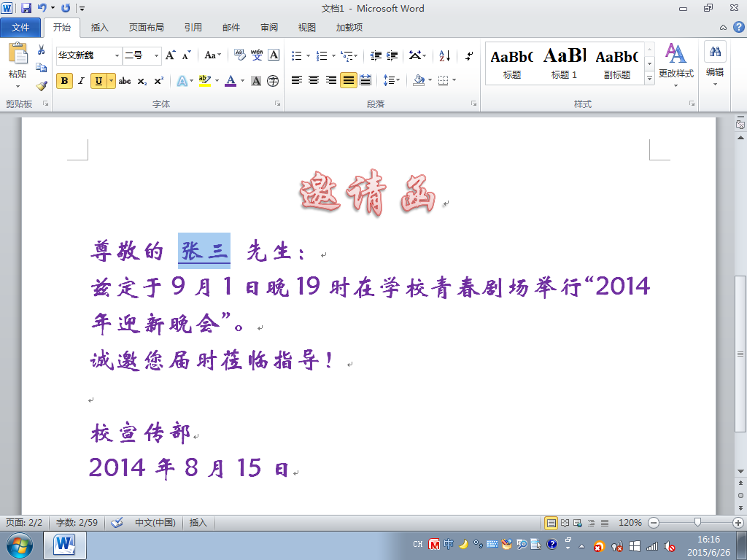Apply the font color A swatch
Viewport: 747px width, 560px height.
(x=231, y=81)
